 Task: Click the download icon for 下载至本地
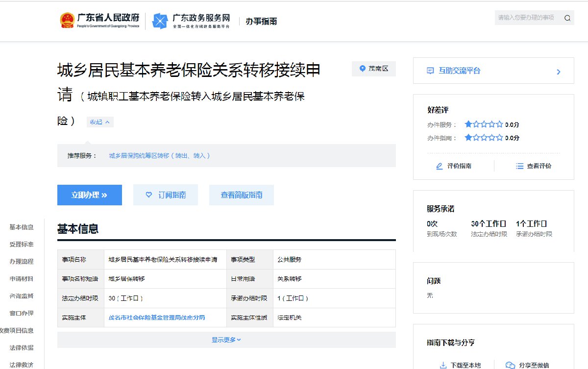[x=443, y=365]
